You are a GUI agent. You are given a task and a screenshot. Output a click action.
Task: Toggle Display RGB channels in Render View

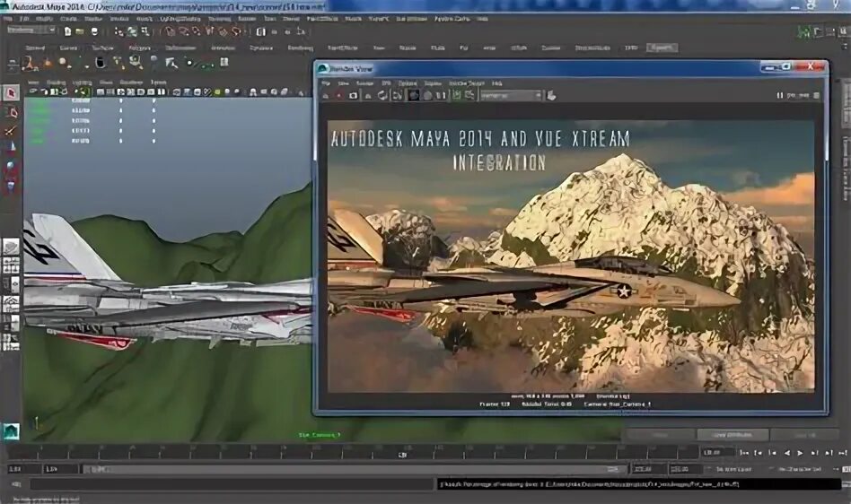tap(414, 95)
